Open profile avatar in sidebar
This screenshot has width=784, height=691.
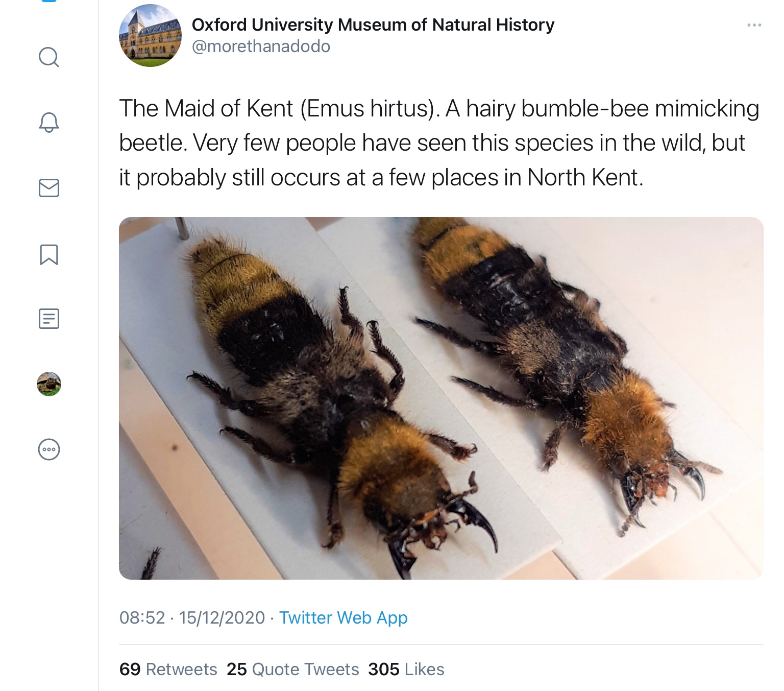pos(49,384)
